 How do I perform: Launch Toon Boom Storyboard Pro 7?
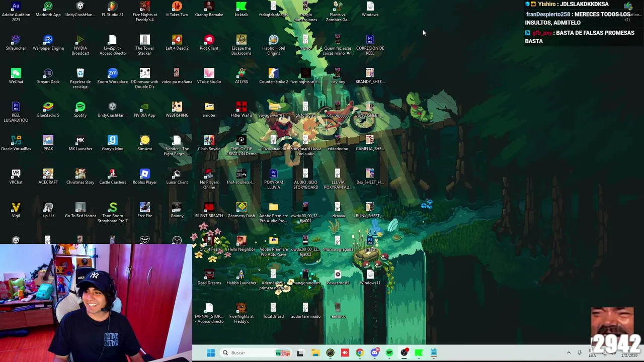[112, 213]
